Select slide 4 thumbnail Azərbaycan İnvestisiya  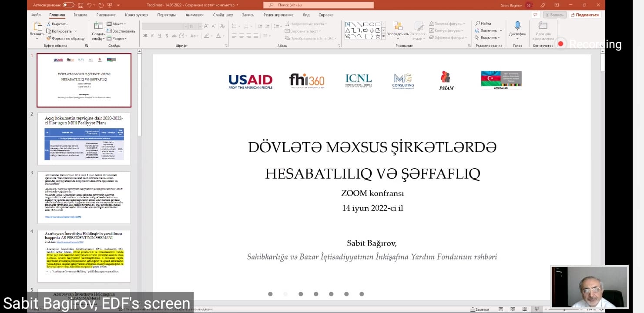84,256
